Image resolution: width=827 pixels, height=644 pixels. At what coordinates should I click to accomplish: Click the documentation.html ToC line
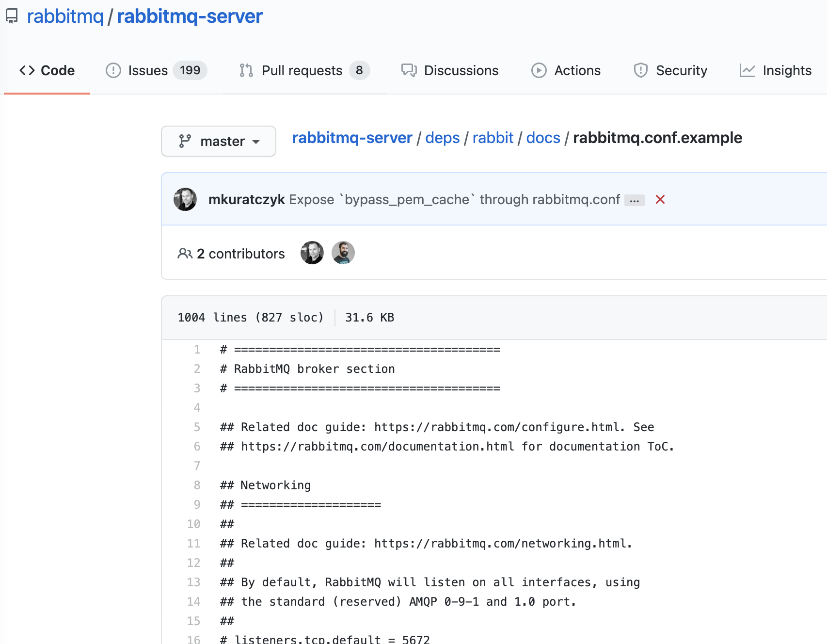pos(447,446)
